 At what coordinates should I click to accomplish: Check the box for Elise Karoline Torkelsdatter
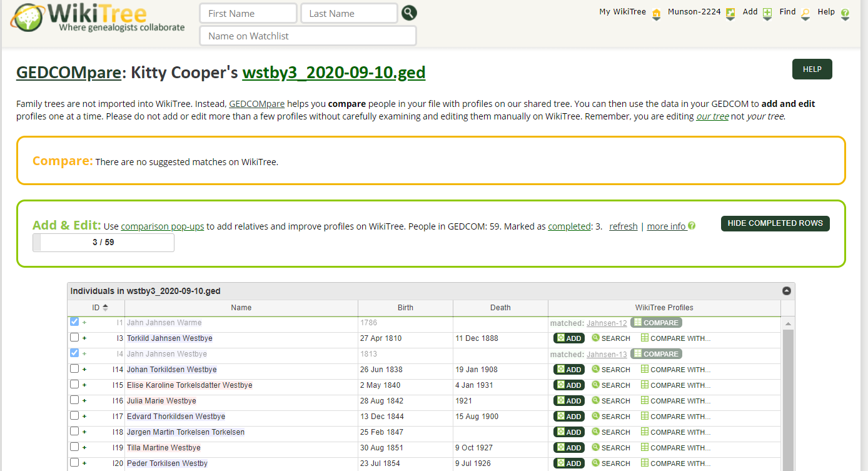[x=74, y=385]
